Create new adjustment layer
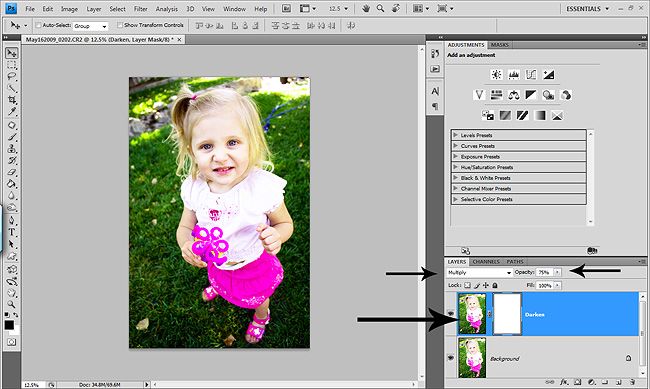 tap(592, 382)
